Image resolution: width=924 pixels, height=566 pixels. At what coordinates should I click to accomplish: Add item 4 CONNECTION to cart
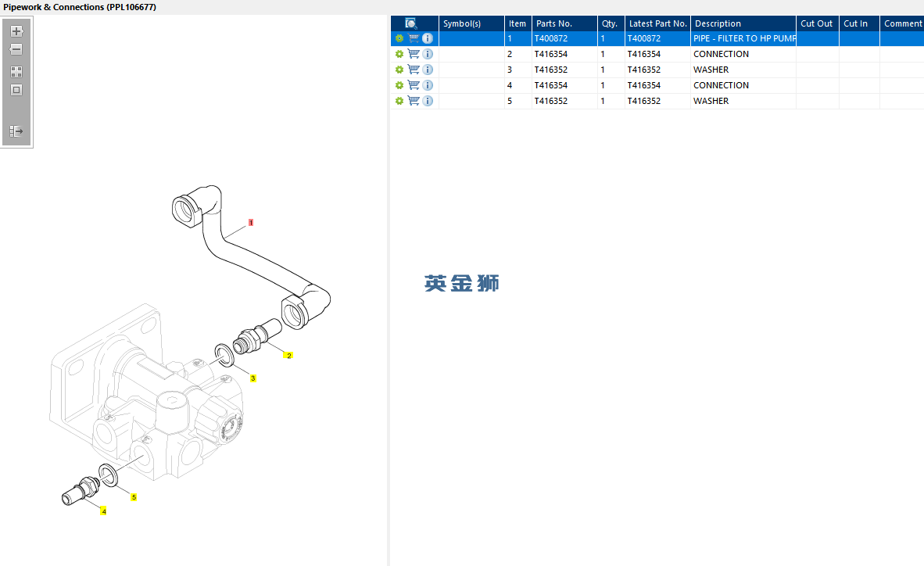414,85
